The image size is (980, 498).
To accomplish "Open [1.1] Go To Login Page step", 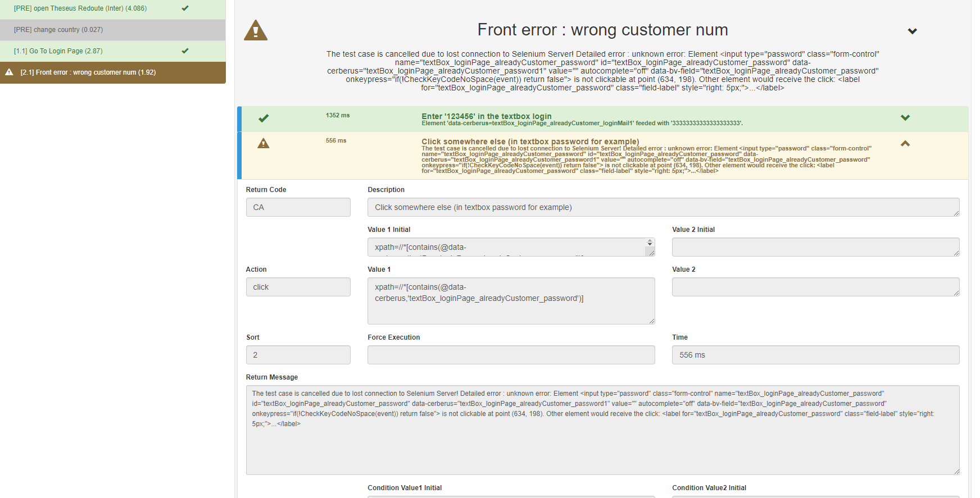I will click(113, 51).
